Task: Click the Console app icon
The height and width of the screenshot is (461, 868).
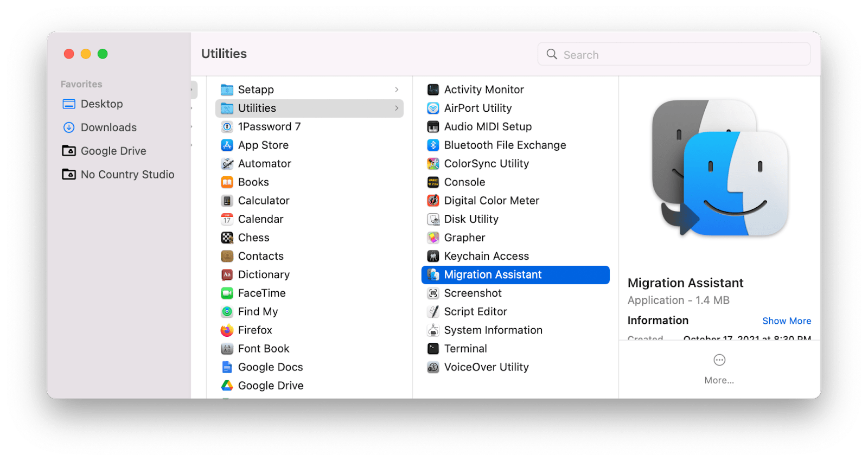Action: point(433,182)
